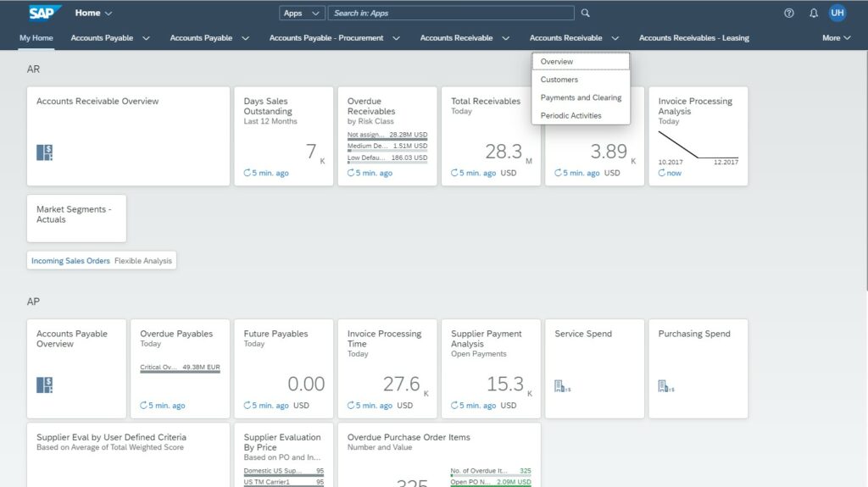Expand the Accounts Payable - Procurement chevron

pos(397,37)
